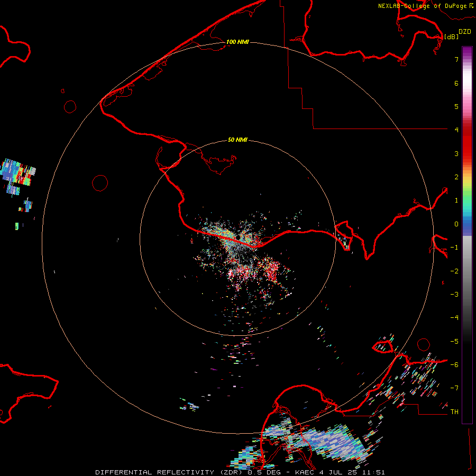Click the 4 value on the color scale

click(456, 130)
